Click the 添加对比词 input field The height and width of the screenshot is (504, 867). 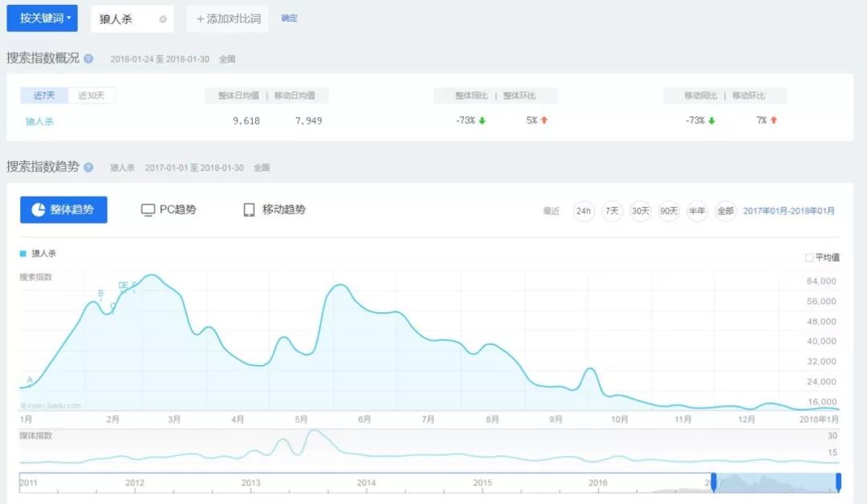click(228, 18)
